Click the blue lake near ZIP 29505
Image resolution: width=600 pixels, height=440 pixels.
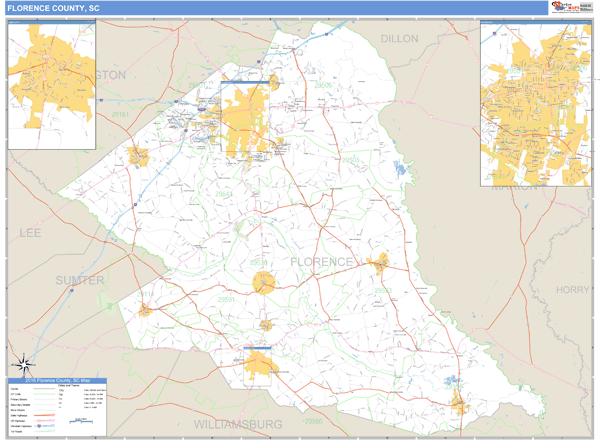click(401, 168)
